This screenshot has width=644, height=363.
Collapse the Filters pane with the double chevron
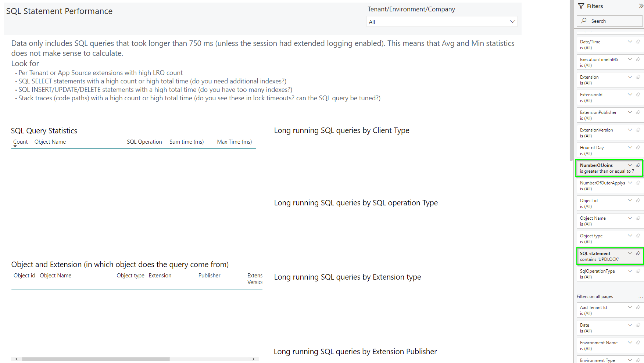[641, 6]
